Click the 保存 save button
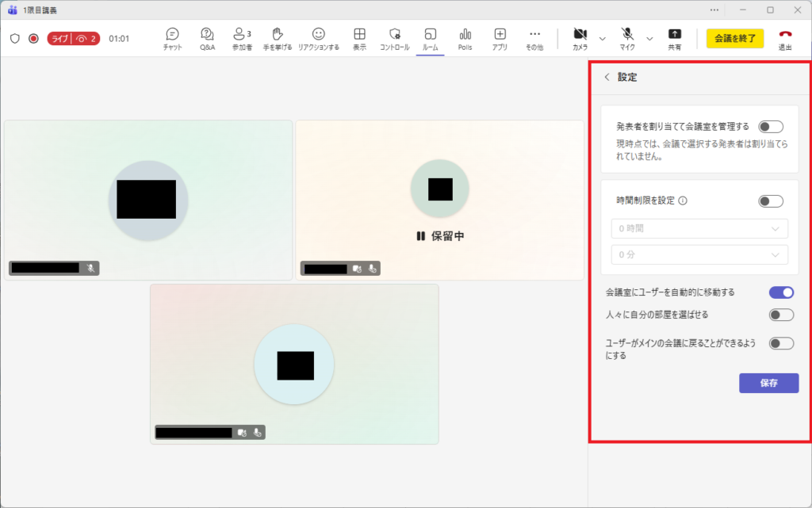 (x=768, y=383)
